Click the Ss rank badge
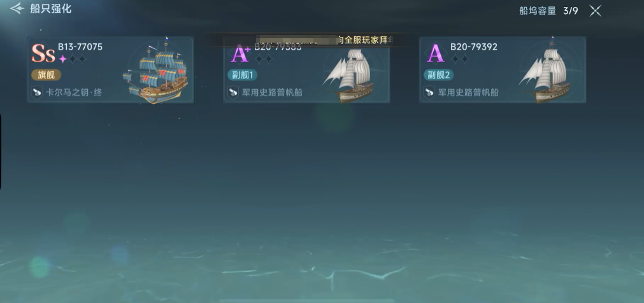Image resolution: width=644 pixels, height=303 pixels. point(43,53)
